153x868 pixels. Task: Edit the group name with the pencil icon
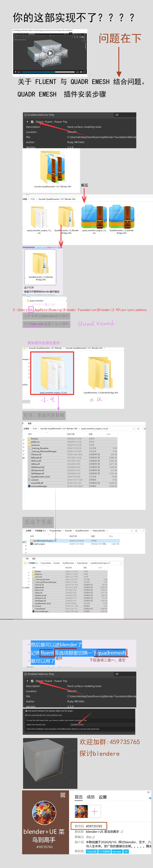click(x=122, y=832)
